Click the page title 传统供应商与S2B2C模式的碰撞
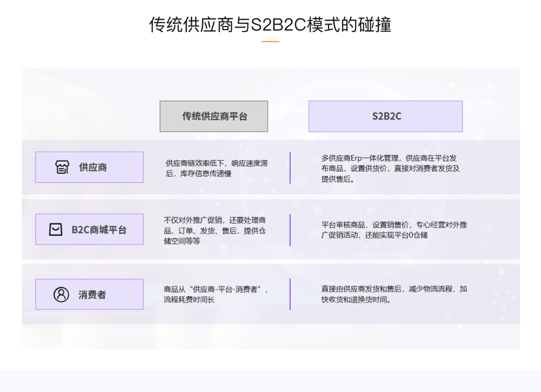Screen dimensions: 541x392 pos(270,24)
